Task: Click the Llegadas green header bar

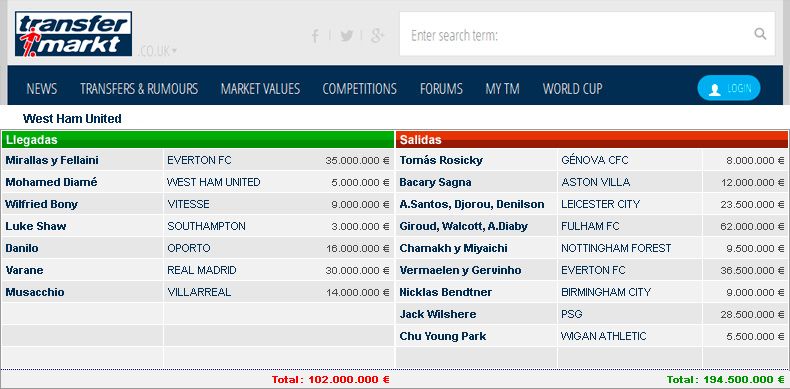Action: pos(198,140)
